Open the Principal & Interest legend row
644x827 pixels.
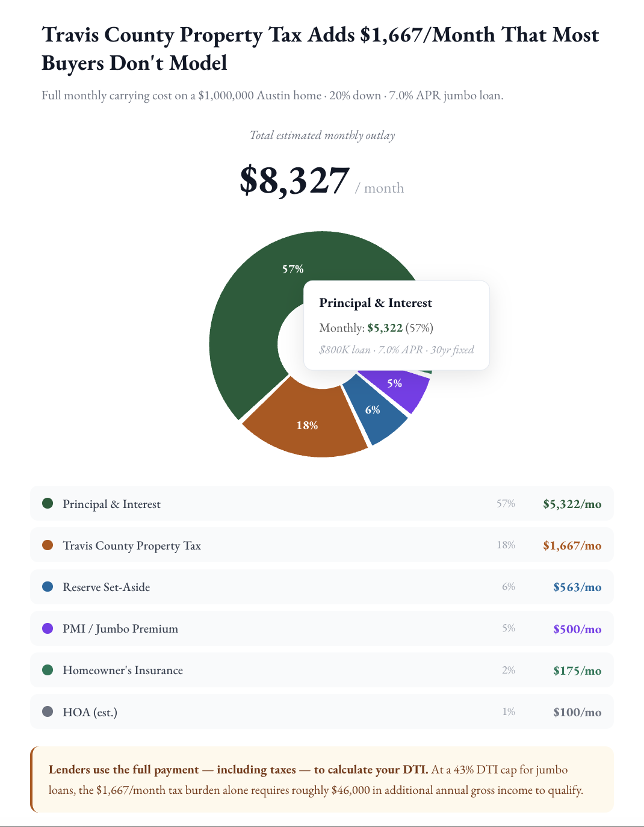tap(321, 503)
